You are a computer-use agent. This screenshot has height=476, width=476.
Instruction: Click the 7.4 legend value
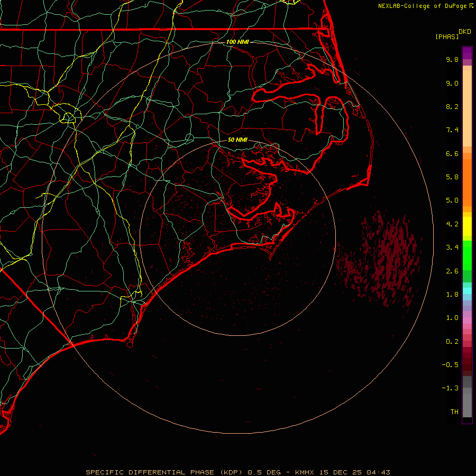(452, 130)
